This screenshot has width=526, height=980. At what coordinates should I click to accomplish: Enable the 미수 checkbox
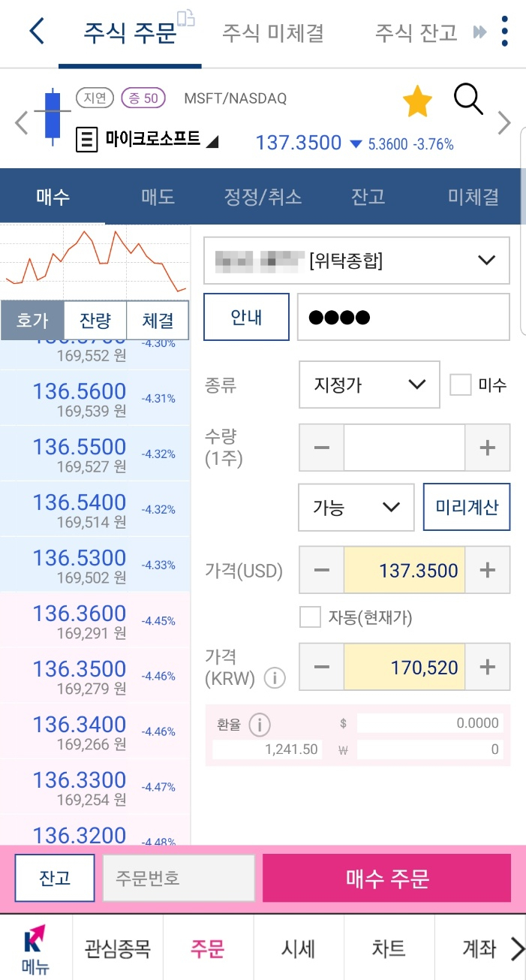(x=461, y=384)
